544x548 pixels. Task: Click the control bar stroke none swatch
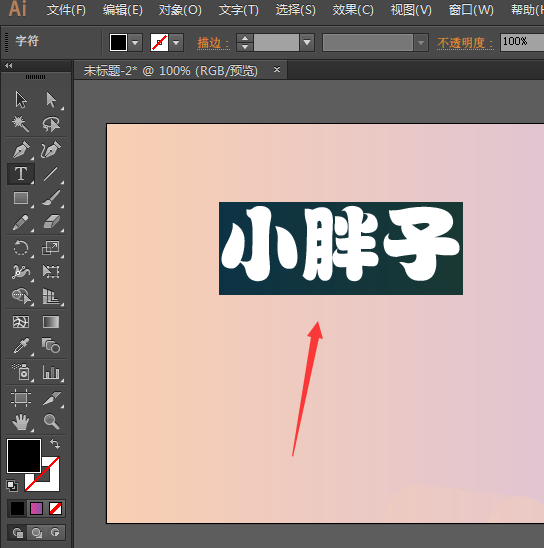(159, 43)
